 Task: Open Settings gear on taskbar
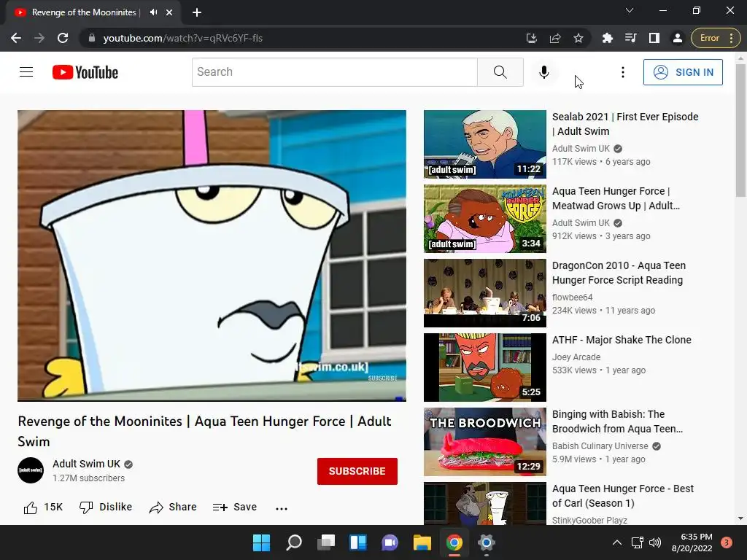[x=487, y=542]
